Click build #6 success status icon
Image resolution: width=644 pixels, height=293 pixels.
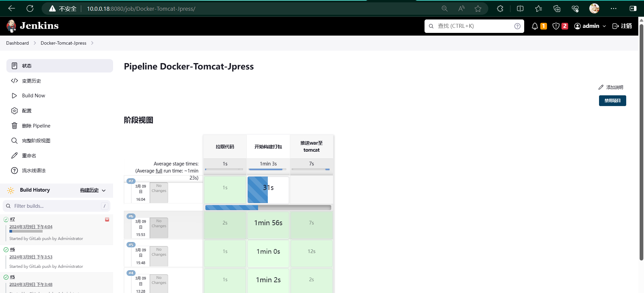pyautogui.click(x=6, y=250)
